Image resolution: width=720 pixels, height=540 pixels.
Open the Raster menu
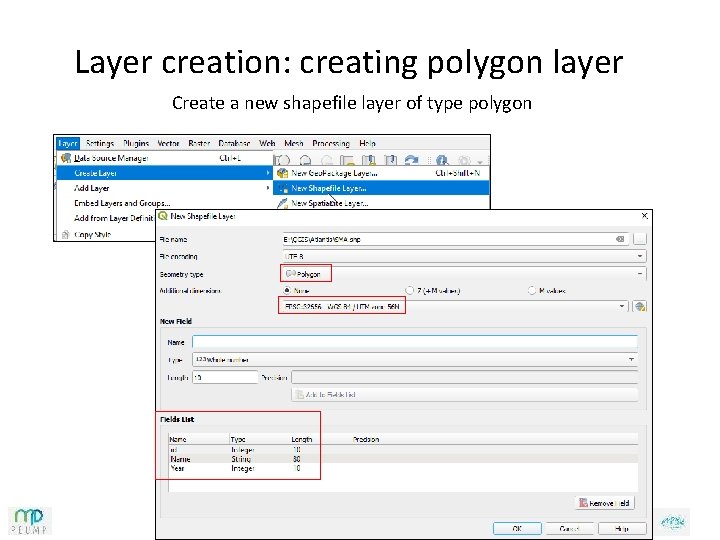[199, 143]
